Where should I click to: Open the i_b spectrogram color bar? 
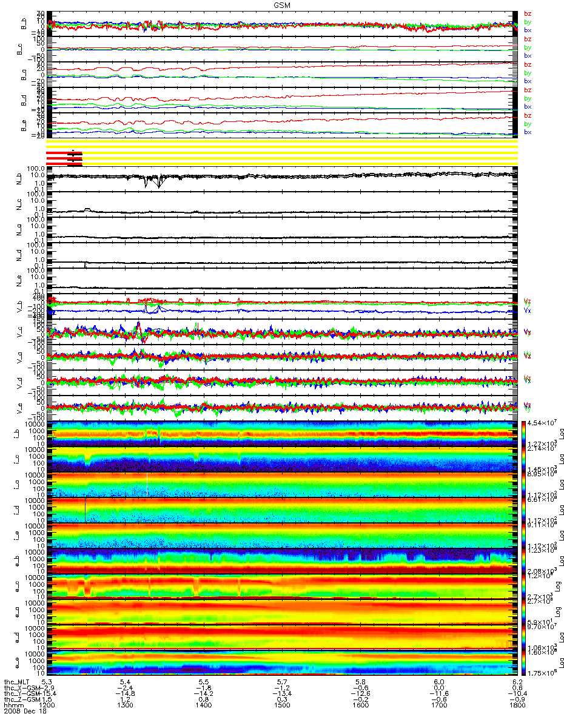(523, 433)
